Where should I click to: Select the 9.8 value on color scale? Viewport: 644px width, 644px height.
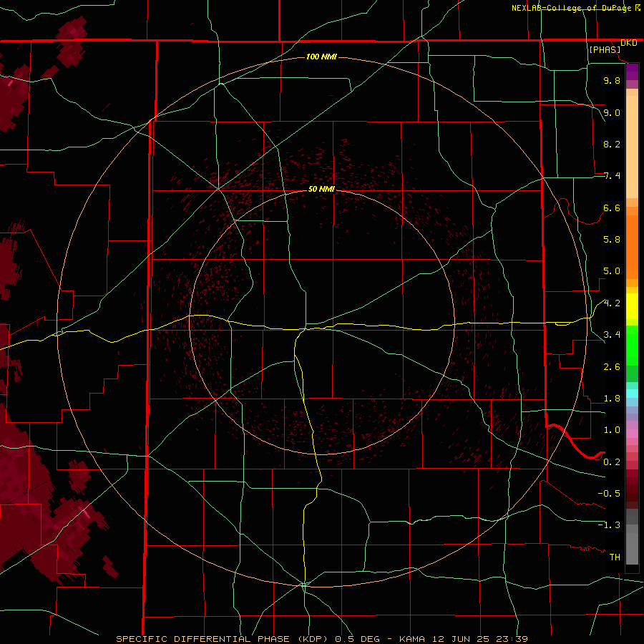coord(612,80)
